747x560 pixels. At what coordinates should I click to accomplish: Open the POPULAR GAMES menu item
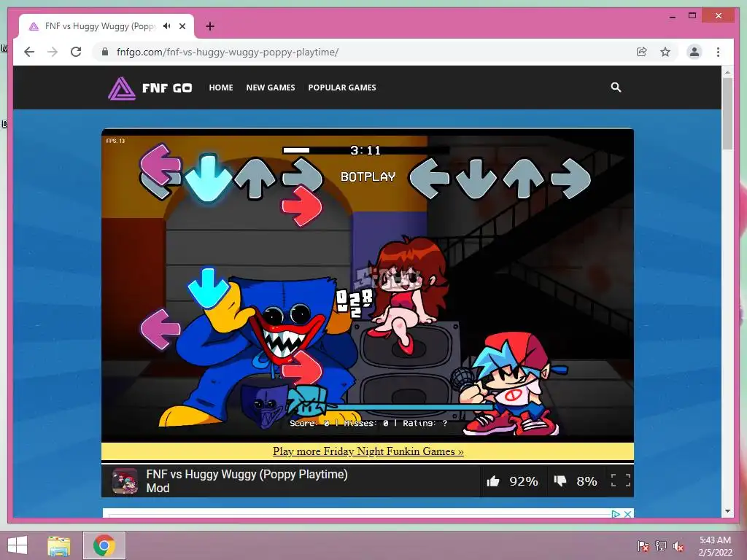pyautogui.click(x=342, y=87)
